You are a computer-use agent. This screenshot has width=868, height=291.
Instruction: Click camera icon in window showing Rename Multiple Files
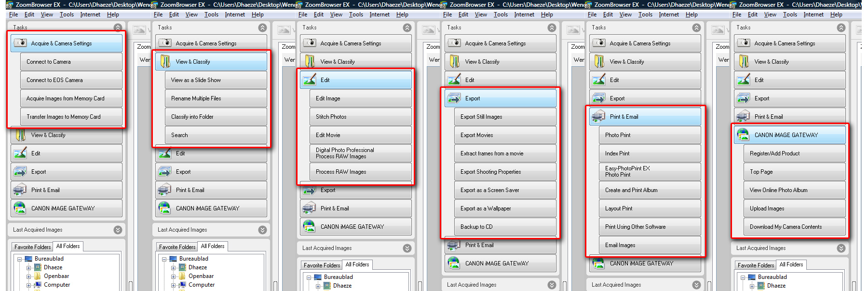coord(165,43)
